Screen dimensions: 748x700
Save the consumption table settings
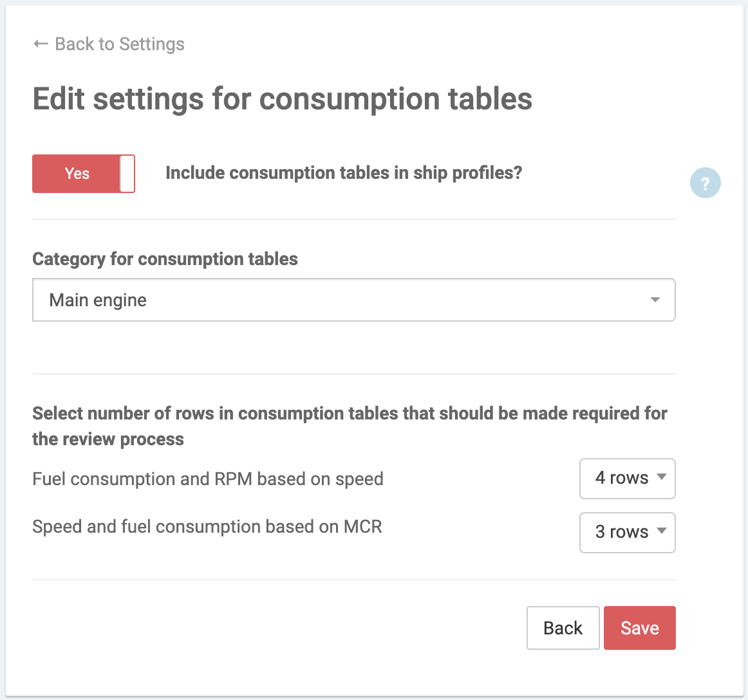point(639,628)
